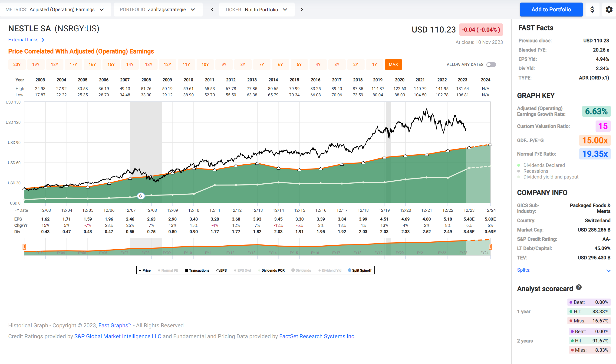Open FactSet Research Systems Inc. link
Image resolution: width=616 pixels, height=364 pixels.
click(317, 336)
